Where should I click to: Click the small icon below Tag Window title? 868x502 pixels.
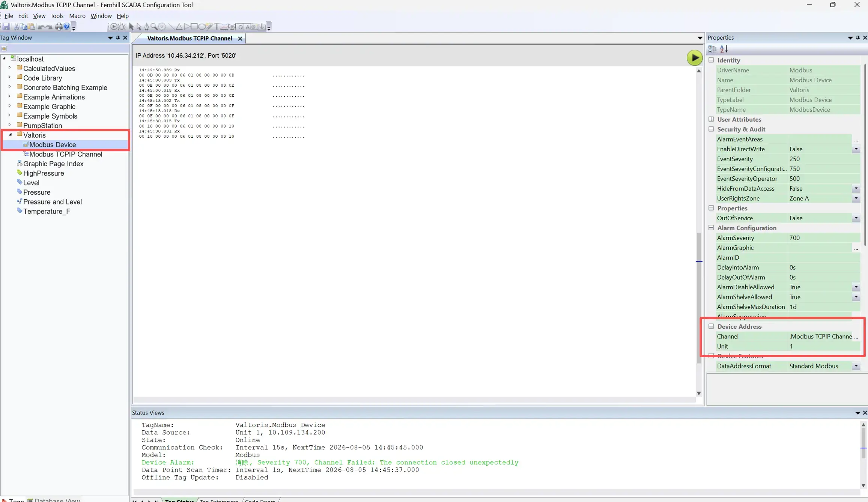click(4, 48)
